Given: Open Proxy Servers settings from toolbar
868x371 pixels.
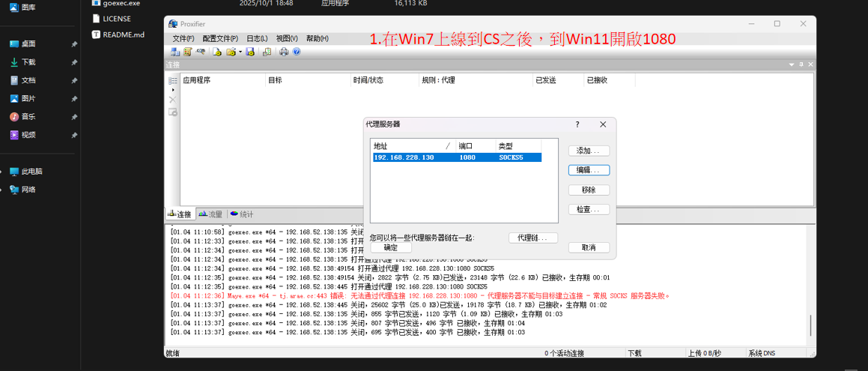Looking at the screenshot, I should (175, 52).
